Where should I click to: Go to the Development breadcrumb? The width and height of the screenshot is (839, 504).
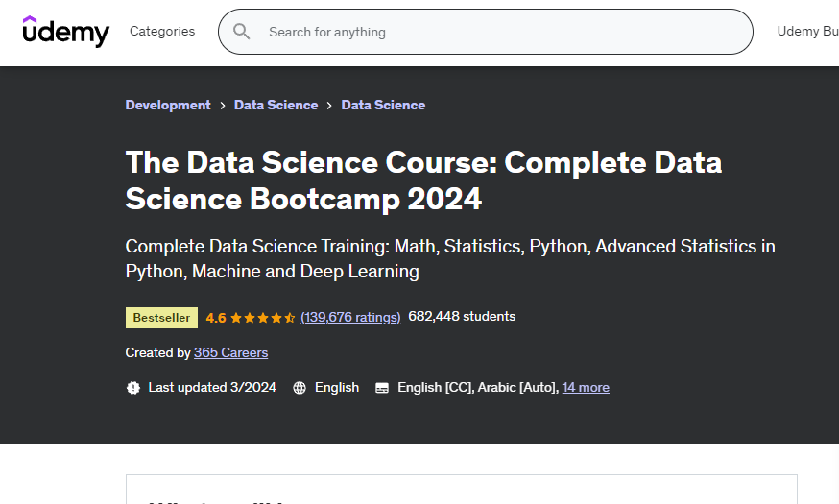pos(168,106)
